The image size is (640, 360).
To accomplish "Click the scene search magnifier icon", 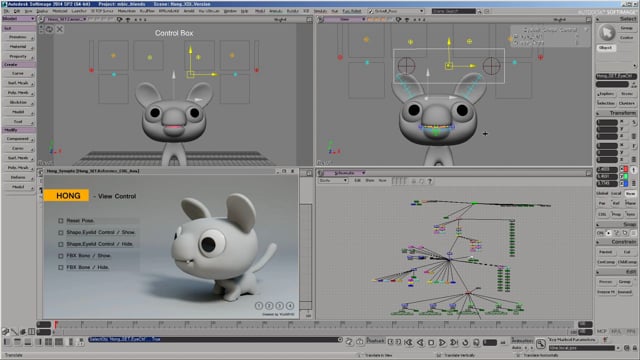I will pos(479,11).
